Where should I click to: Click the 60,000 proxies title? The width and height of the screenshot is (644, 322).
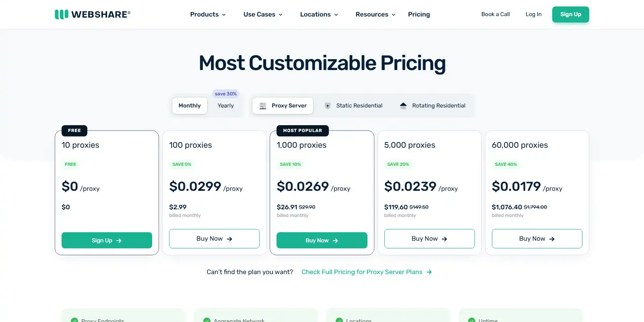click(520, 145)
